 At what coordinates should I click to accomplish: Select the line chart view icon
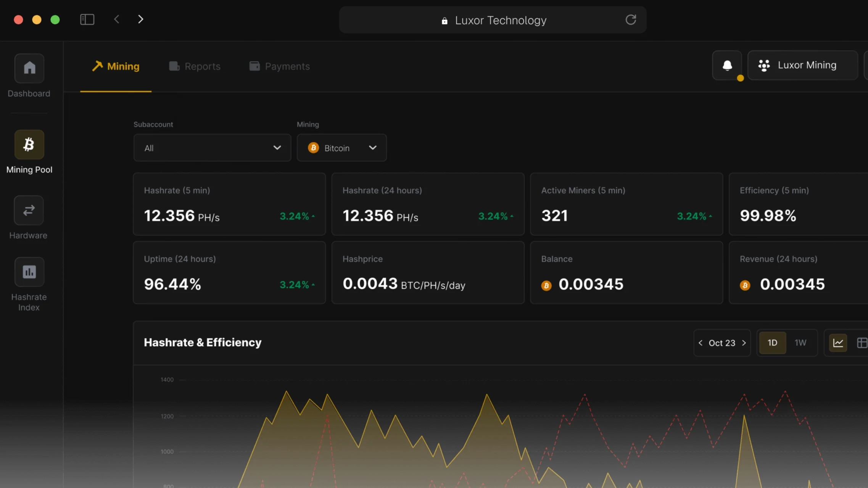point(838,343)
